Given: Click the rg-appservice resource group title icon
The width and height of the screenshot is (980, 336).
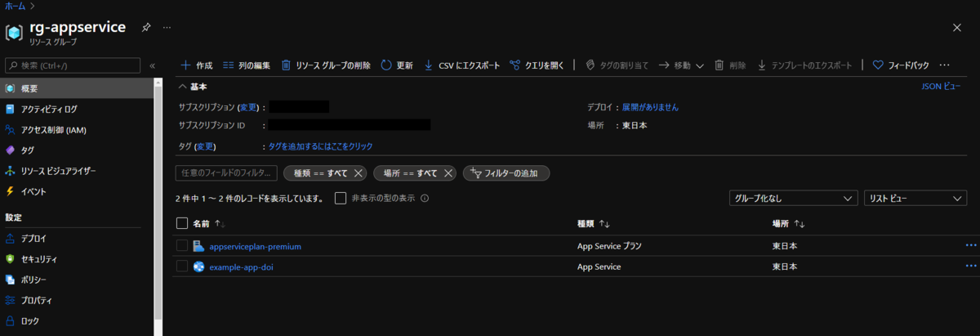Looking at the screenshot, I should (x=14, y=32).
